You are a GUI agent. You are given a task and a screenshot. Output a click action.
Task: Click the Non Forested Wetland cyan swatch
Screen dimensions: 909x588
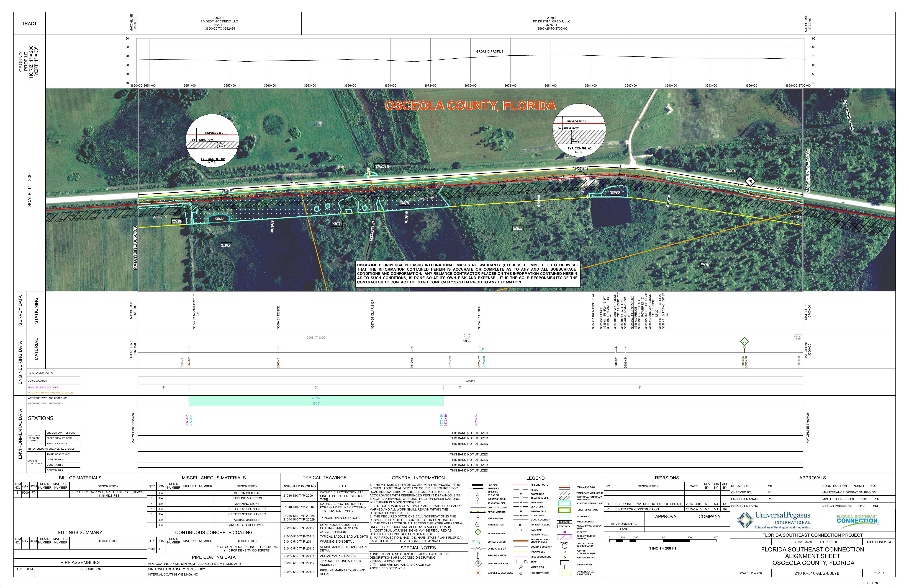[x=564, y=503]
